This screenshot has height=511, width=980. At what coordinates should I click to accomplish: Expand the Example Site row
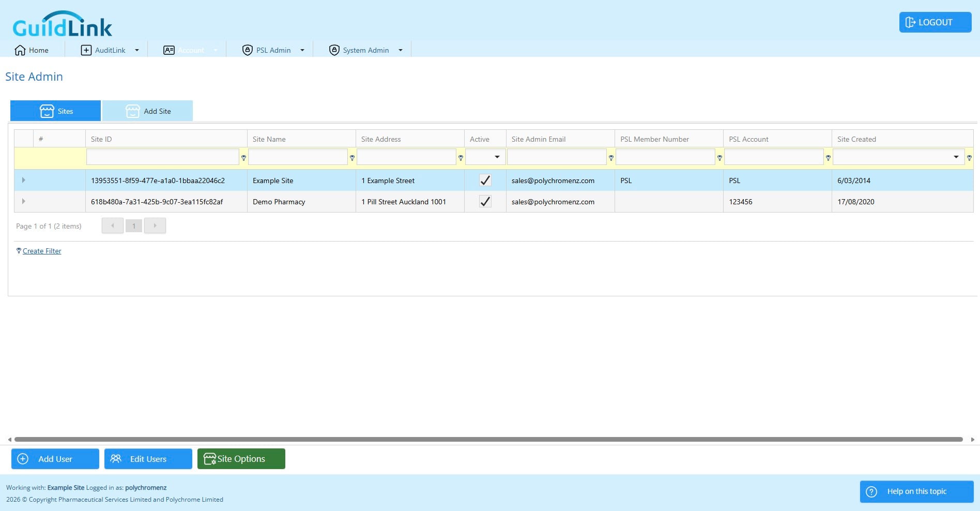coord(23,180)
